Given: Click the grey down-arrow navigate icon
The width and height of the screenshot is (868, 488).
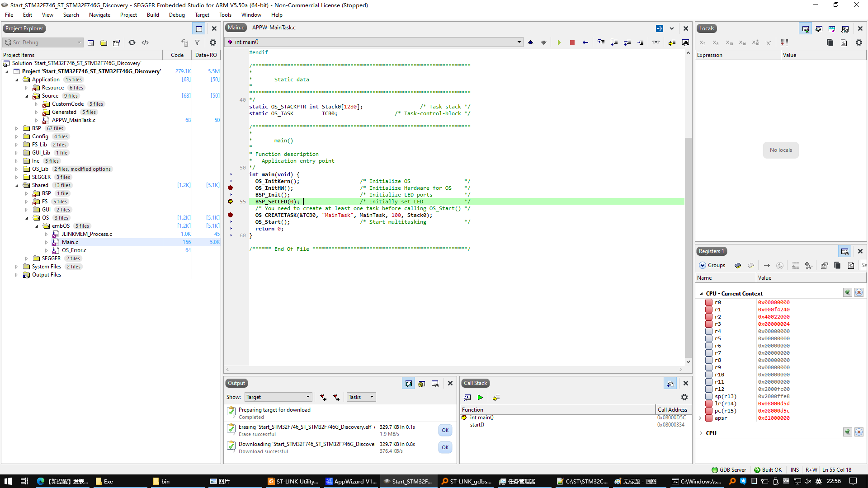Looking at the screenshot, I should click(x=543, y=42).
